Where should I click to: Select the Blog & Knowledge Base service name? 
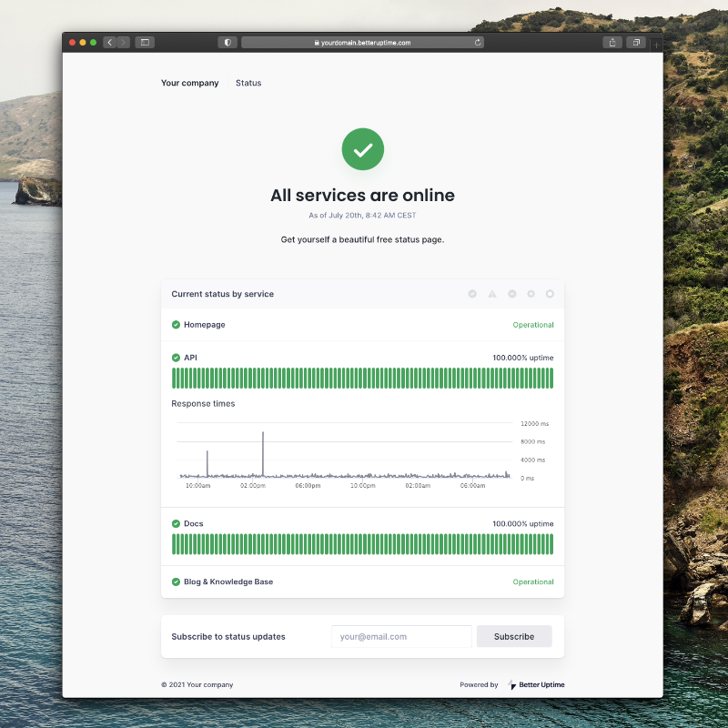pyautogui.click(x=228, y=581)
